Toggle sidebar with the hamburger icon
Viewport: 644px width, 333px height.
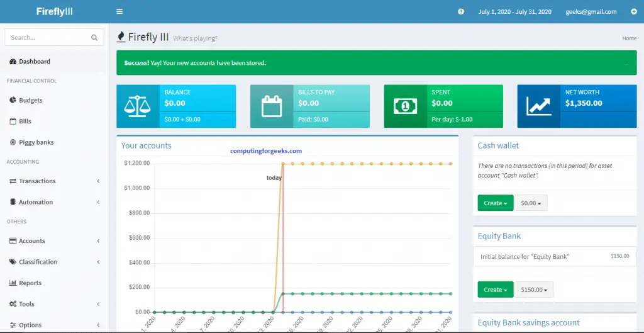click(119, 11)
